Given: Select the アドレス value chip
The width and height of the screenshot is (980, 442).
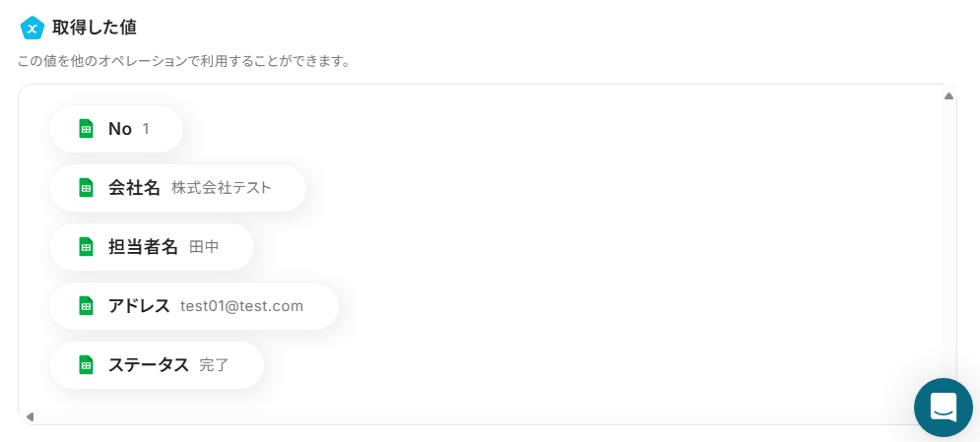Looking at the screenshot, I should click(194, 306).
